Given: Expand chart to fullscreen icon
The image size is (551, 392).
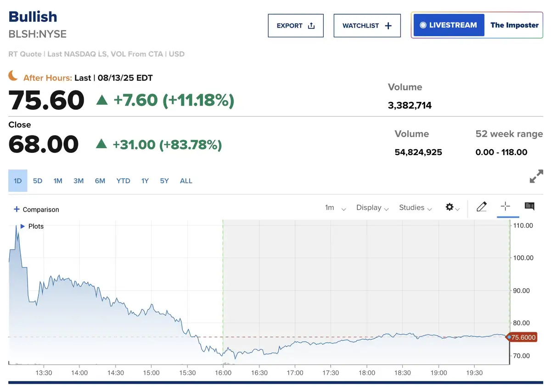Looking at the screenshot, I should [536, 176].
